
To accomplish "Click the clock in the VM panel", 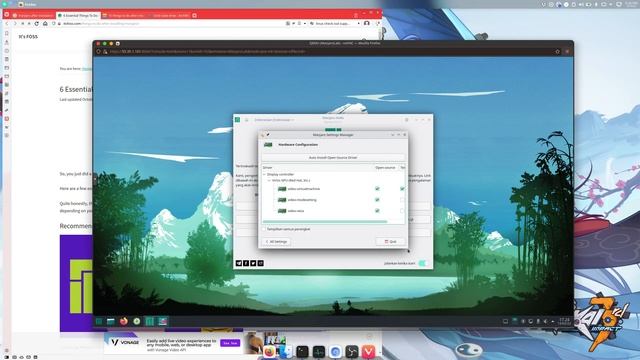I will coord(564,321).
